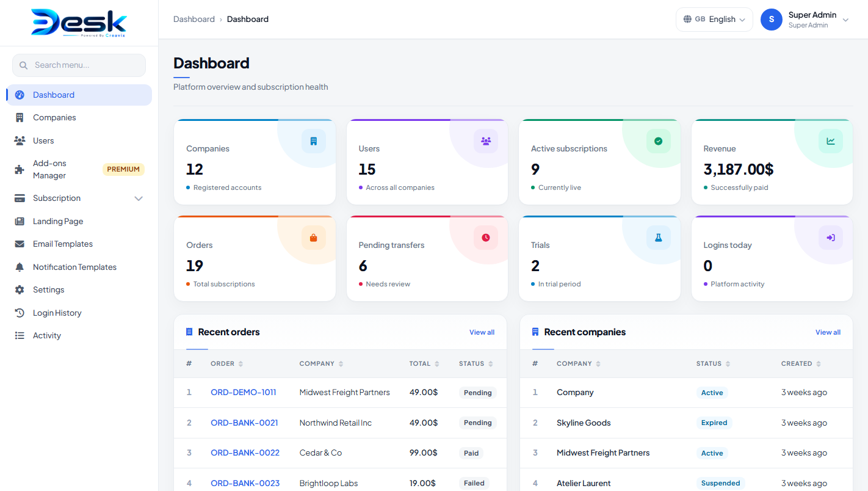868x491 pixels.
Task: Click the Login History clock icon
Action: tap(20, 313)
